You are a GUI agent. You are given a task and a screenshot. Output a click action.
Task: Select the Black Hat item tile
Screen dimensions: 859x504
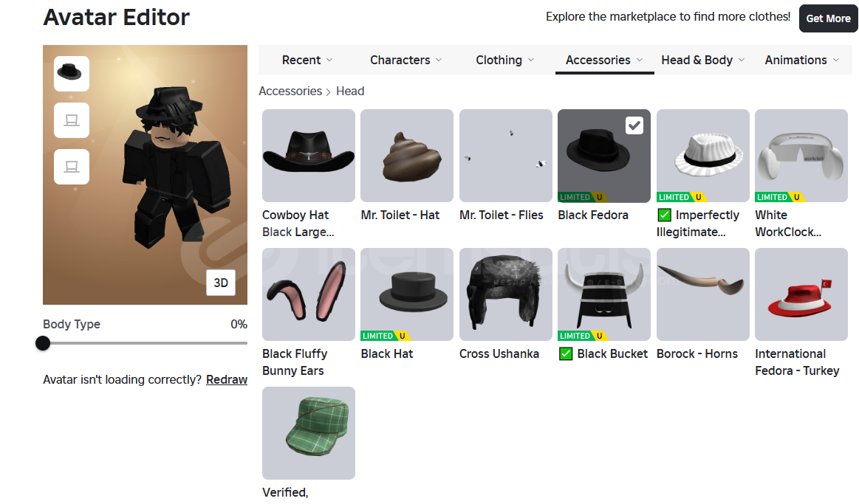pos(407,294)
